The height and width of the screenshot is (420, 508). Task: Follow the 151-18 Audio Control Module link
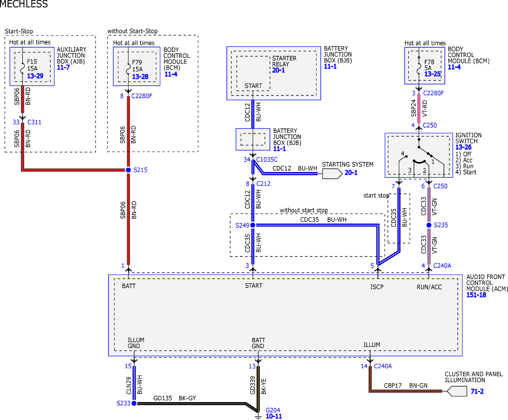tap(476, 295)
